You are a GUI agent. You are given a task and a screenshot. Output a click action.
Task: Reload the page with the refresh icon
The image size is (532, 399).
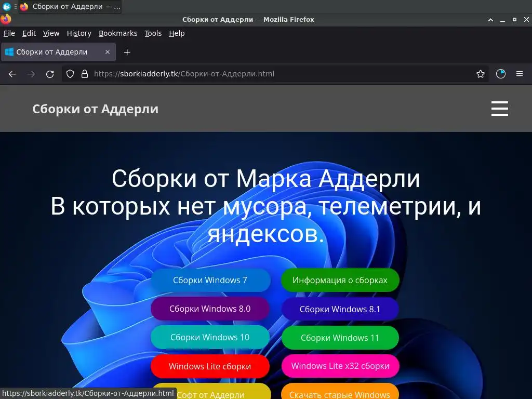click(x=50, y=74)
